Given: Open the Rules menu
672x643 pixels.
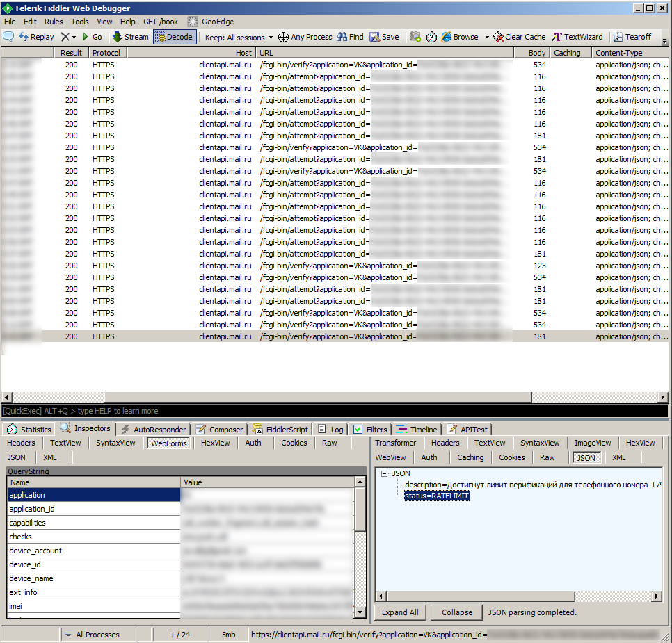Looking at the screenshot, I should coord(54,22).
